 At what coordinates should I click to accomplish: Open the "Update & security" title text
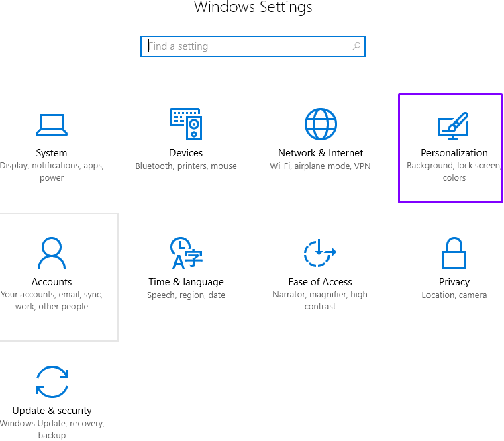pyautogui.click(x=52, y=411)
